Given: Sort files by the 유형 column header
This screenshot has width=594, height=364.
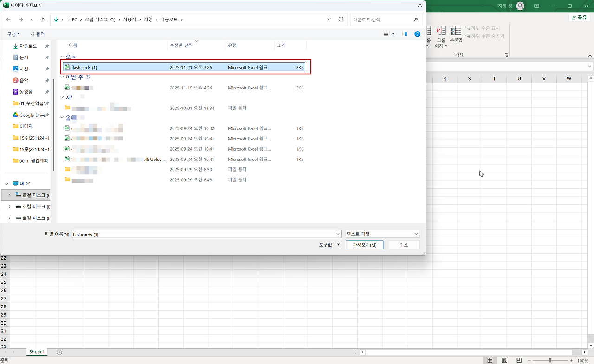Looking at the screenshot, I should click(x=232, y=45).
